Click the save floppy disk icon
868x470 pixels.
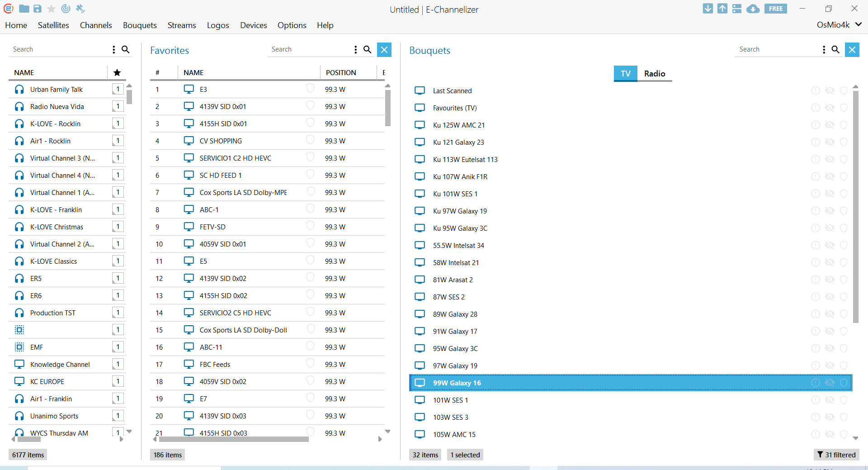click(38, 9)
